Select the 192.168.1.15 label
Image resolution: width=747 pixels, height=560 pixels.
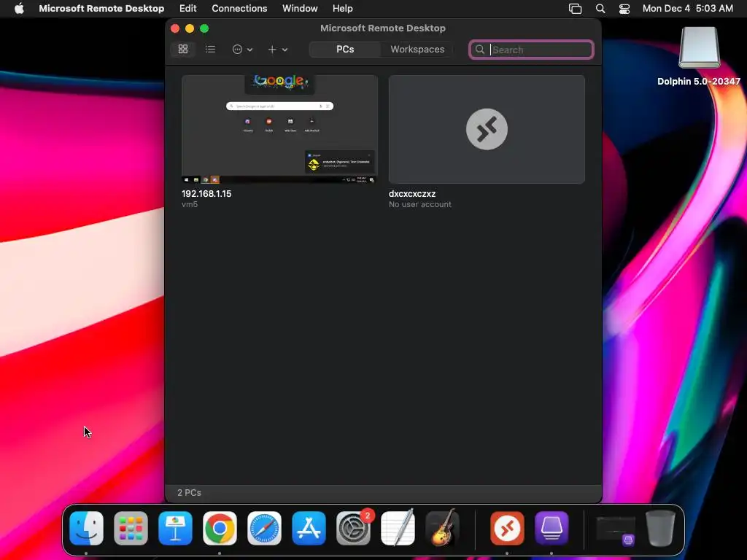[x=206, y=194]
